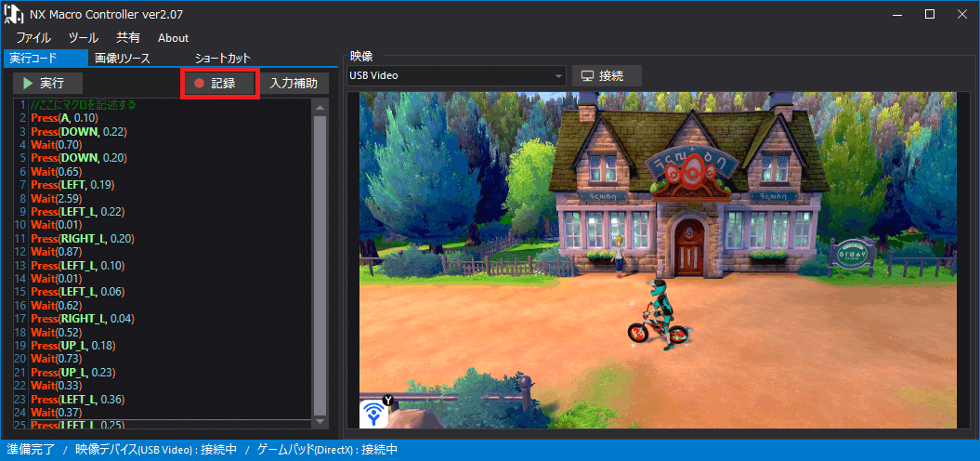This screenshot has width=980, height=461.
Task: Click the 映像デバイス(USB Video) status entry
Action: pyautogui.click(x=156, y=450)
